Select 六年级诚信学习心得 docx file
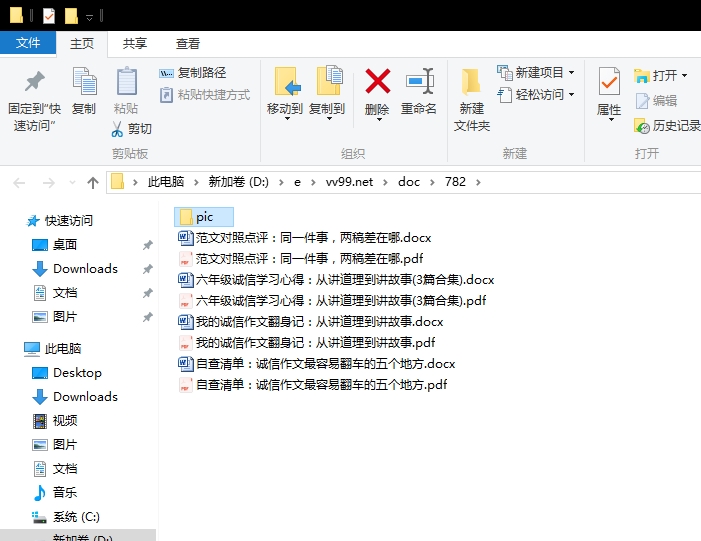Screen dimensions: 701x541 (x=336, y=280)
